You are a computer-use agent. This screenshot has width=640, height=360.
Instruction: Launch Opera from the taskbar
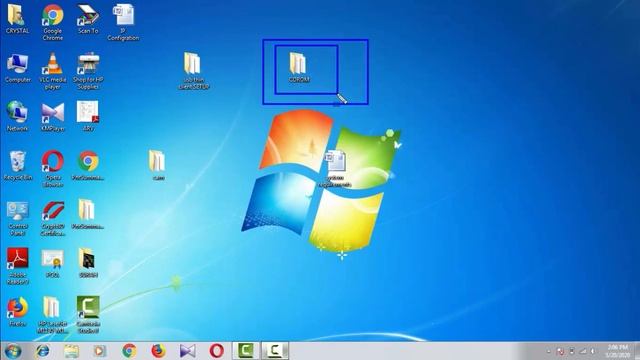(216, 351)
